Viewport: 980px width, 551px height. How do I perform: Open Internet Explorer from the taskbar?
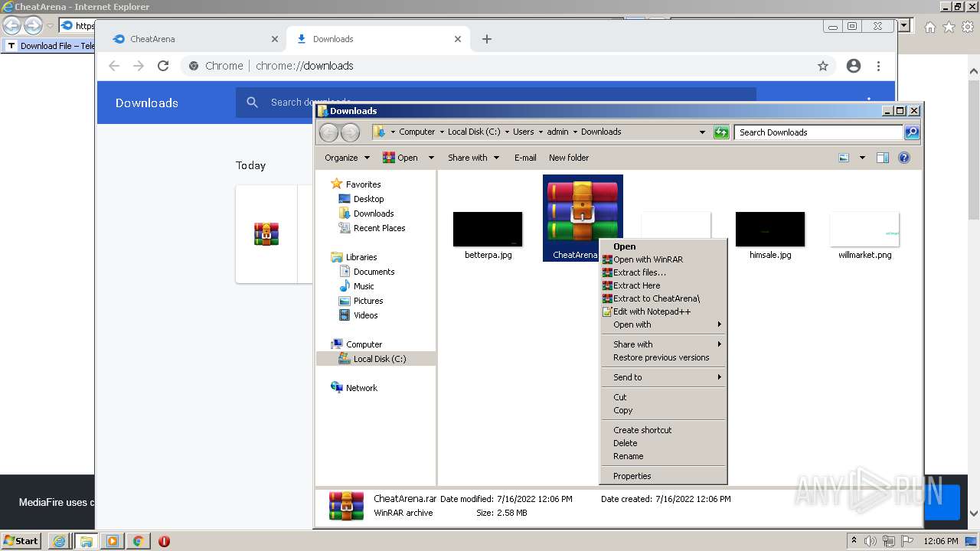(x=60, y=541)
